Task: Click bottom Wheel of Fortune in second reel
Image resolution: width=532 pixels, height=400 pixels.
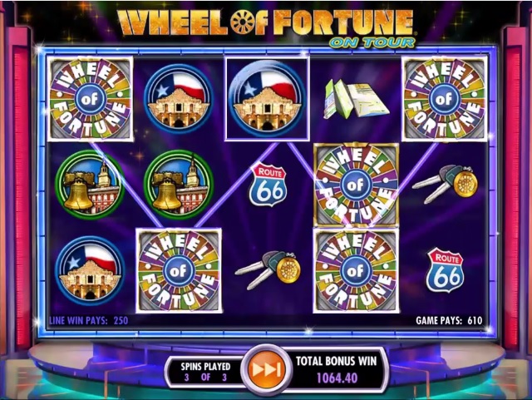Action: tap(179, 270)
